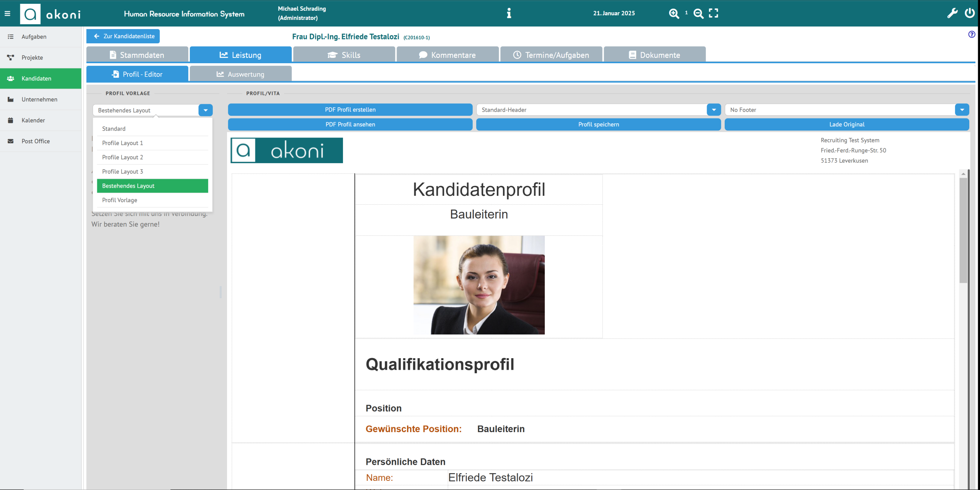Expand the Standard-Header dropdown arrow
The height and width of the screenshot is (490, 980).
tap(714, 110)
